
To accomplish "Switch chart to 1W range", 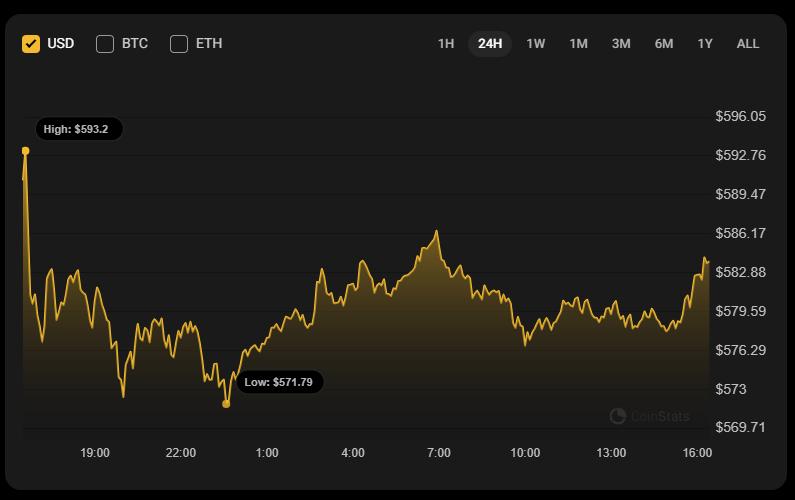I will (x=536, y=43).
